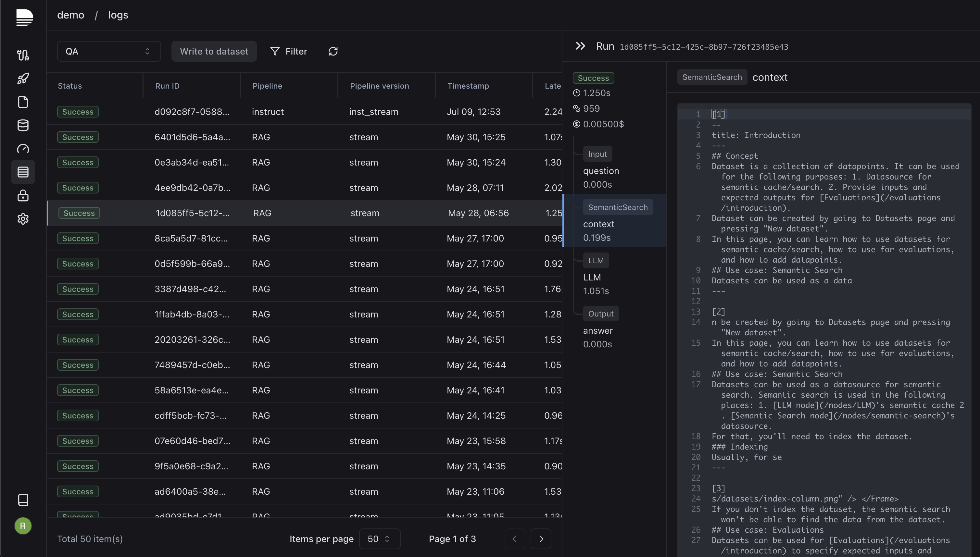This screenshot has width=980, height=557.
Task: Open the book documentation icon
Action: point(23,500)
